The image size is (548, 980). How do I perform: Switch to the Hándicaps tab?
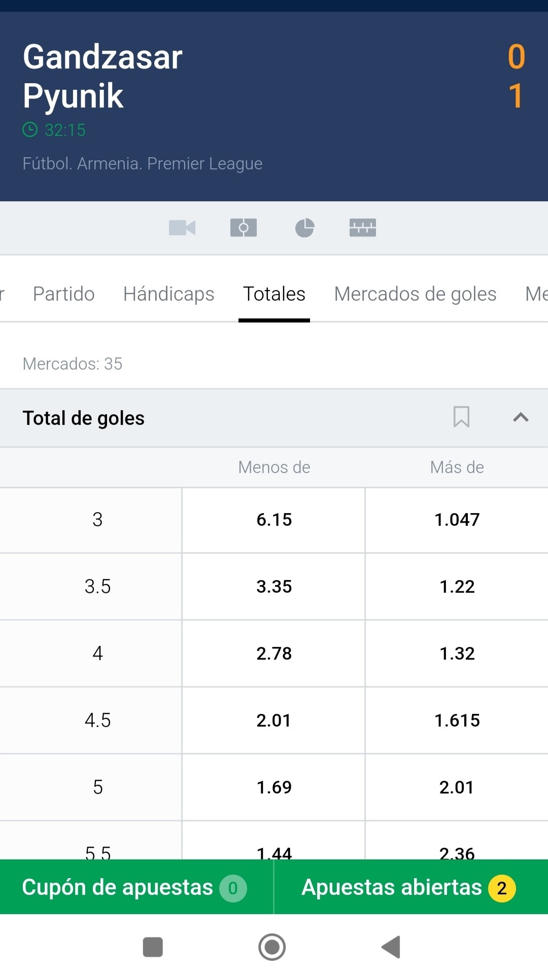169,294
